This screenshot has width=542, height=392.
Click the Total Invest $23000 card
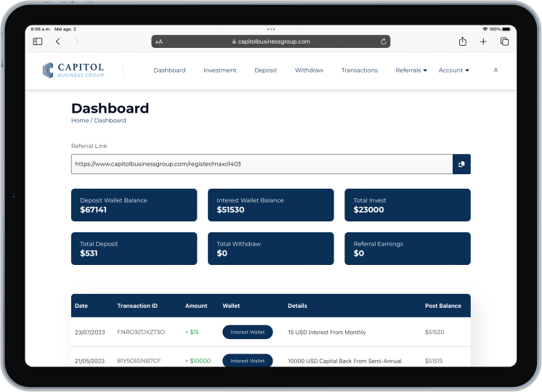tap(408, 205)
